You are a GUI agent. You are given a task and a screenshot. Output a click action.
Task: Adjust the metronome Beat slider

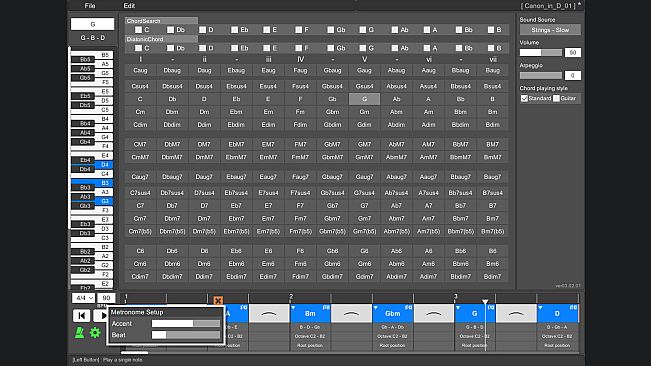pos(186,335)
